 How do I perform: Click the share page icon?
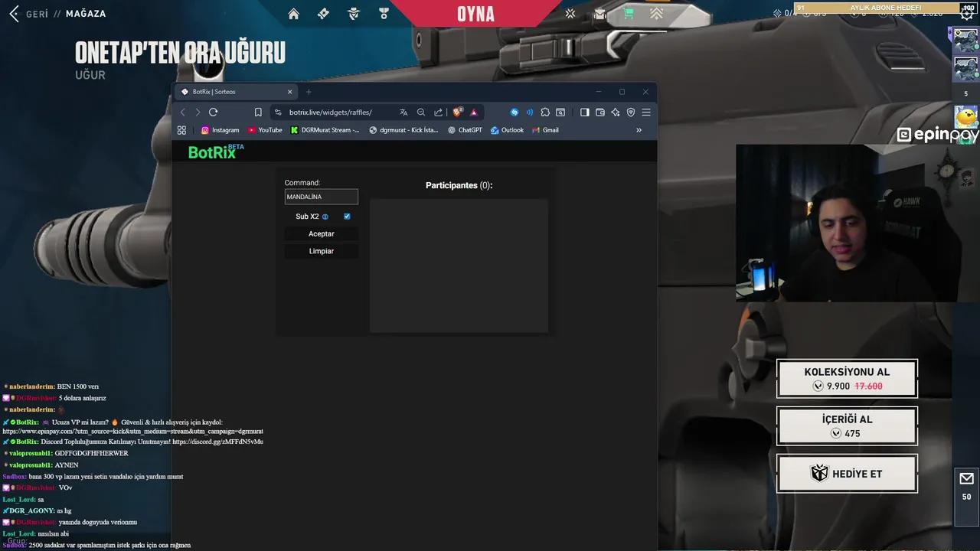[x=438, y=112]
